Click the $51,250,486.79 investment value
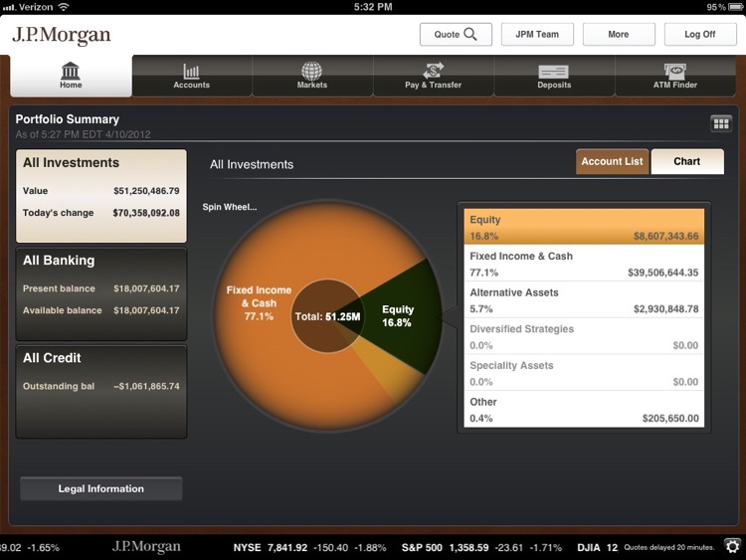 coord(146,191)
